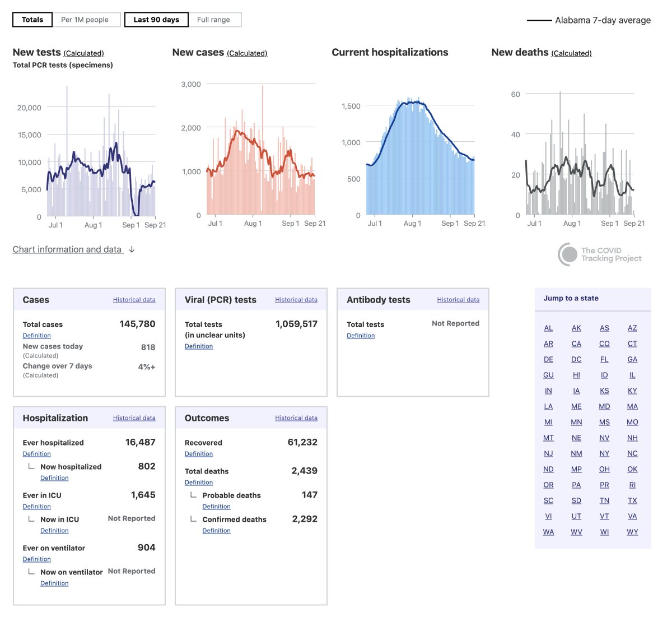Click the Total cases value 145,780

pyautogui.click(x=137, y=324)
